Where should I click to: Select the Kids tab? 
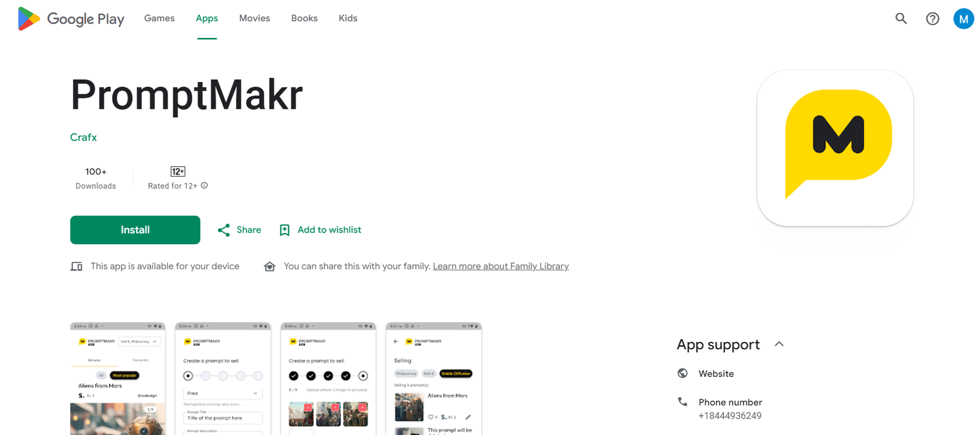point(348,18)
